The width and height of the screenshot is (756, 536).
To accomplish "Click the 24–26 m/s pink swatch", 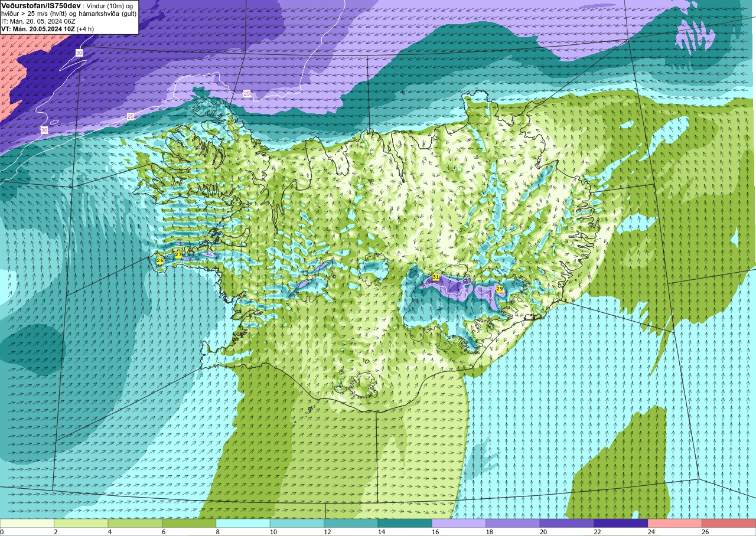I will click(x=674, y=523).
